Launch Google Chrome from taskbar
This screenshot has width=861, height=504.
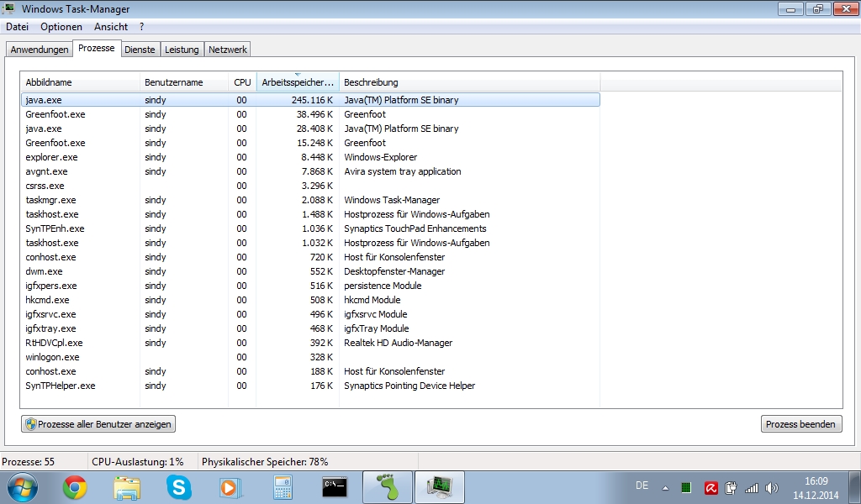[75, 487]
